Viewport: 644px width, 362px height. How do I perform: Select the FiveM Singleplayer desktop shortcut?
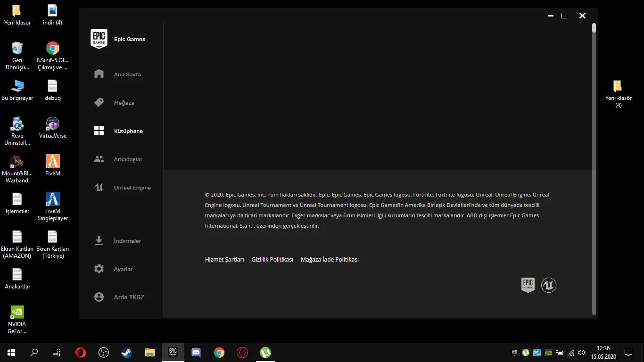[53, 207]
